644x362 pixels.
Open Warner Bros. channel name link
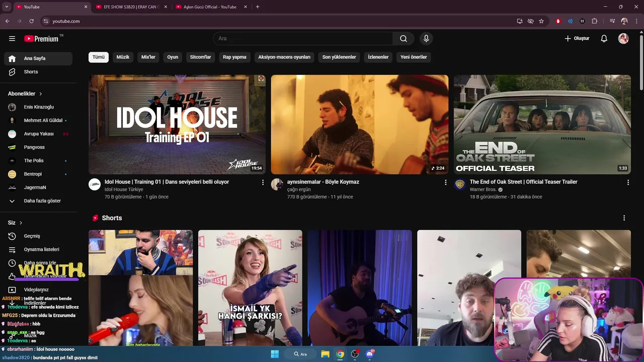(483, 190)
